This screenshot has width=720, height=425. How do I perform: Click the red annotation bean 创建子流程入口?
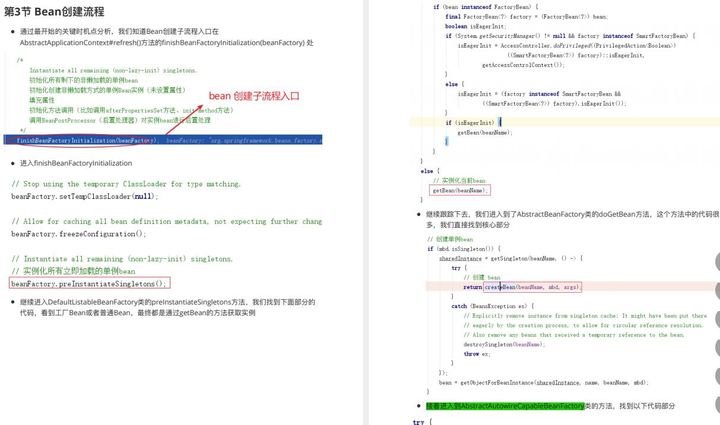[254, 96]
